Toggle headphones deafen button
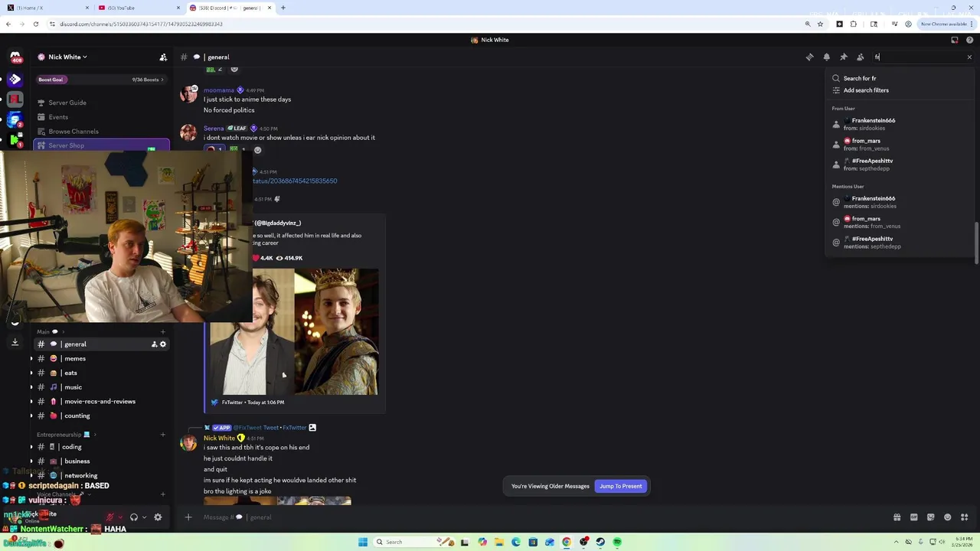This screenshot has height=551, width=980. pos(134,517)
